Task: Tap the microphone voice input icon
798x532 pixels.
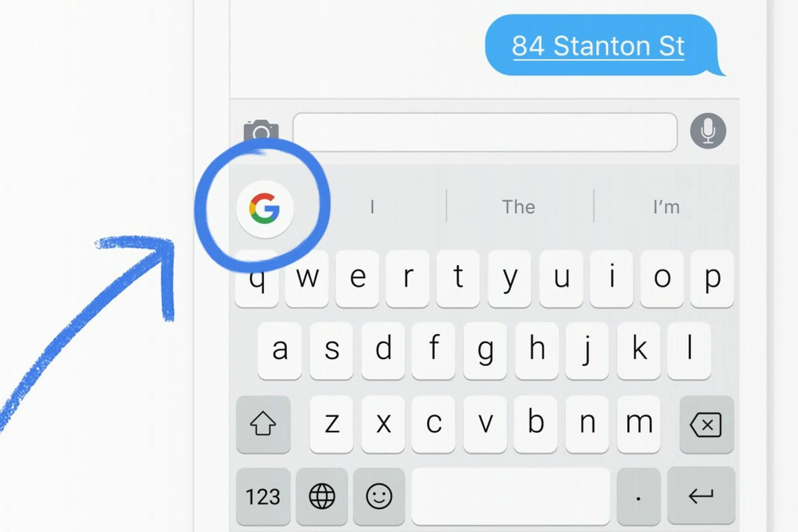Action: pyautogui.click(x=708, y=131)
